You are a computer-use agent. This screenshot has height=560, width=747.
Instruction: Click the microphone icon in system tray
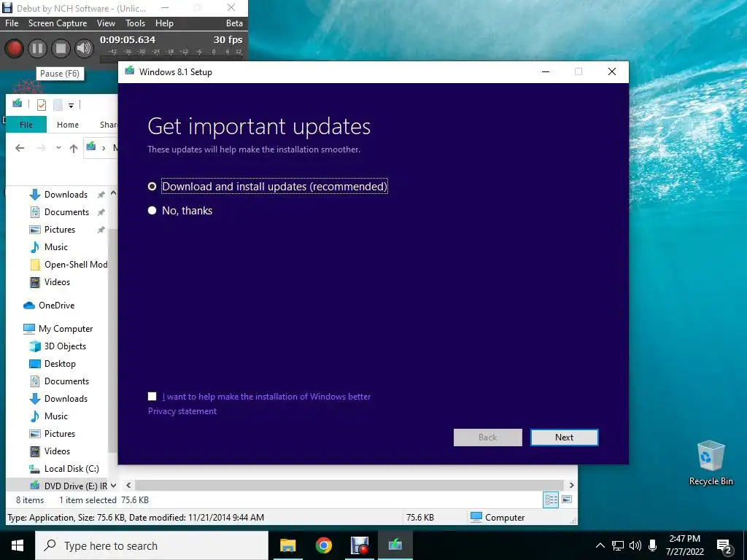click(653, 545)
